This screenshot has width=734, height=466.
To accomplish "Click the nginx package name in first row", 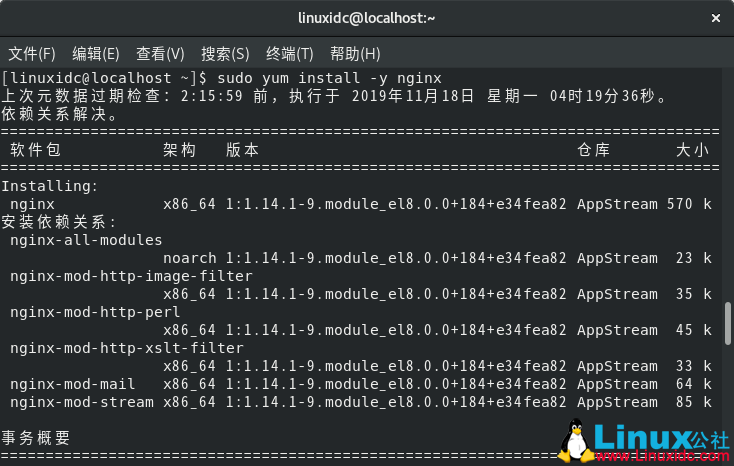I will click(32, 204).
